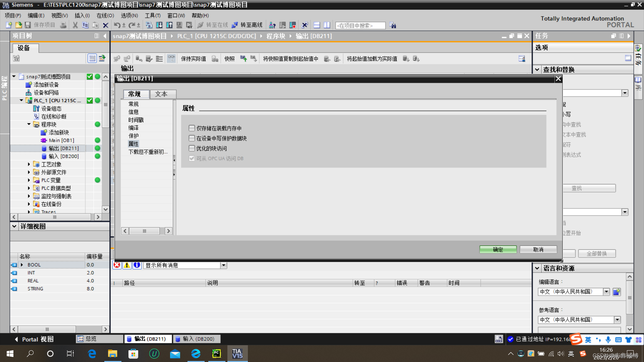The height and width of the screenshot is (362, 644).
Task: Check 在设备中写保护数据块 option
Action: point(192,138)
